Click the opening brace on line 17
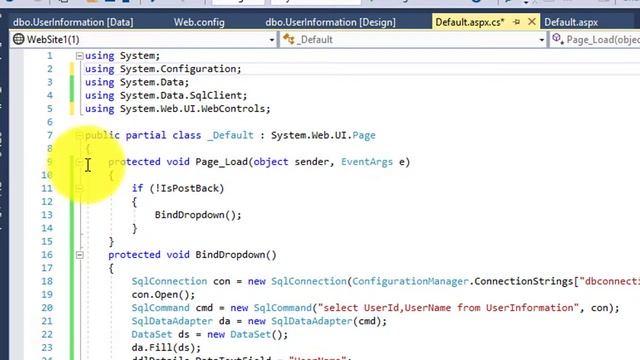Image resolution: width=640 pixels, height=360 pixels. point(111,268)
